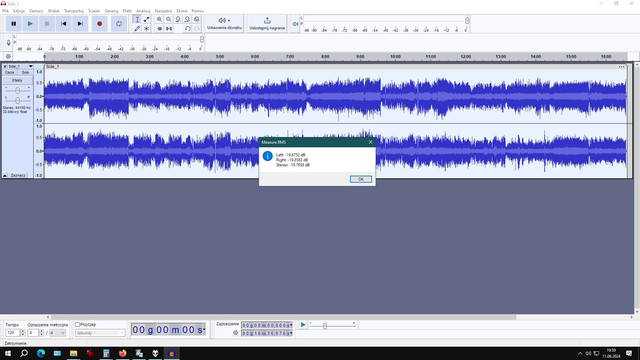Click the Undo arrow icon

point(187,29)
